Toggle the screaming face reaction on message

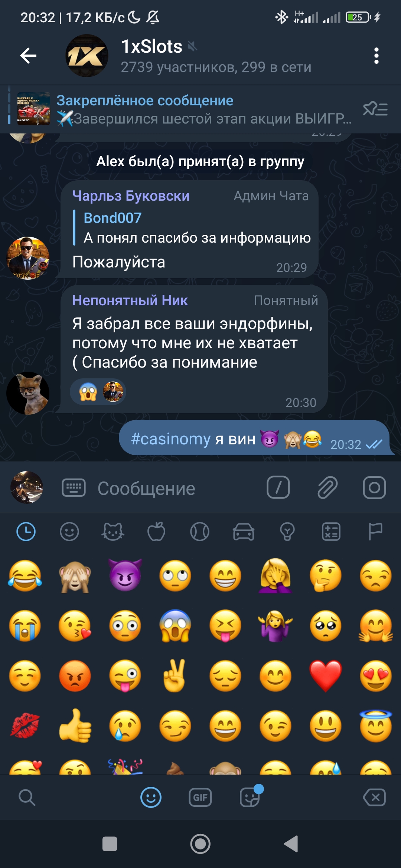point(88,392)
